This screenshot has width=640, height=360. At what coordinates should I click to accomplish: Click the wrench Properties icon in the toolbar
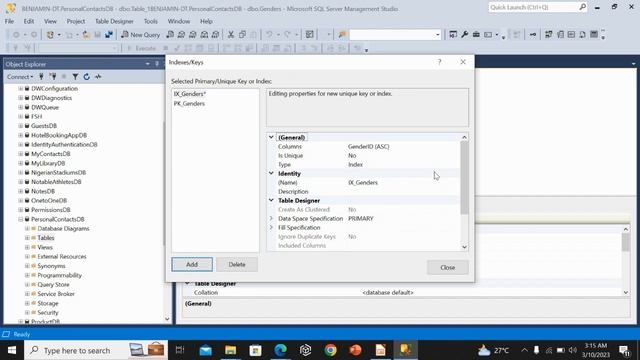464,35
